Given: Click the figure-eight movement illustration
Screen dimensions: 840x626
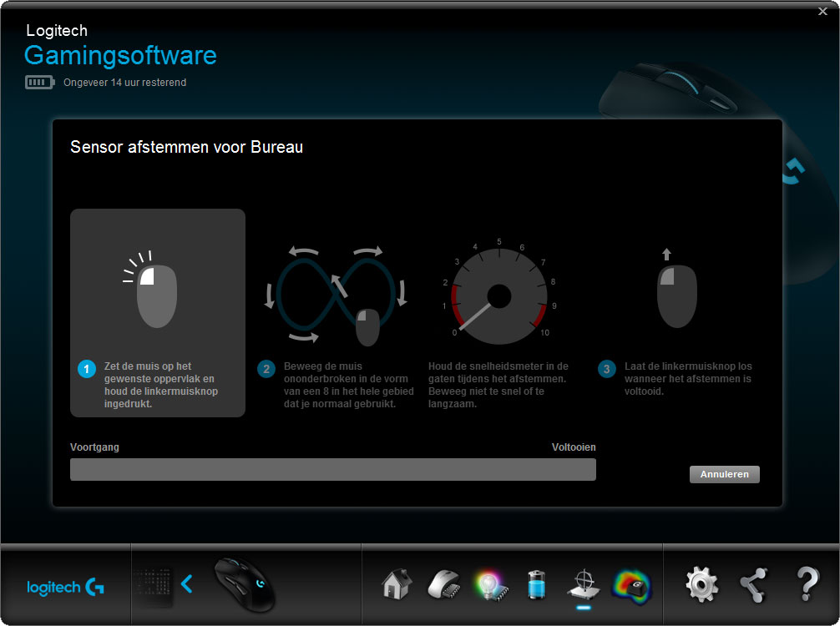Looking at the screenshot, I should pyautogui.click(x=336, y=295).
